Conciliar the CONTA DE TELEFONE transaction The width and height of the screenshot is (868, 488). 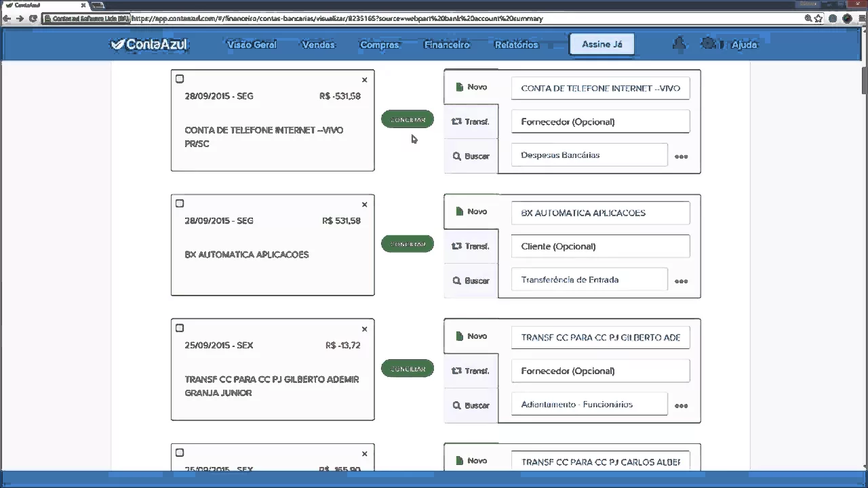pos(408,119)
